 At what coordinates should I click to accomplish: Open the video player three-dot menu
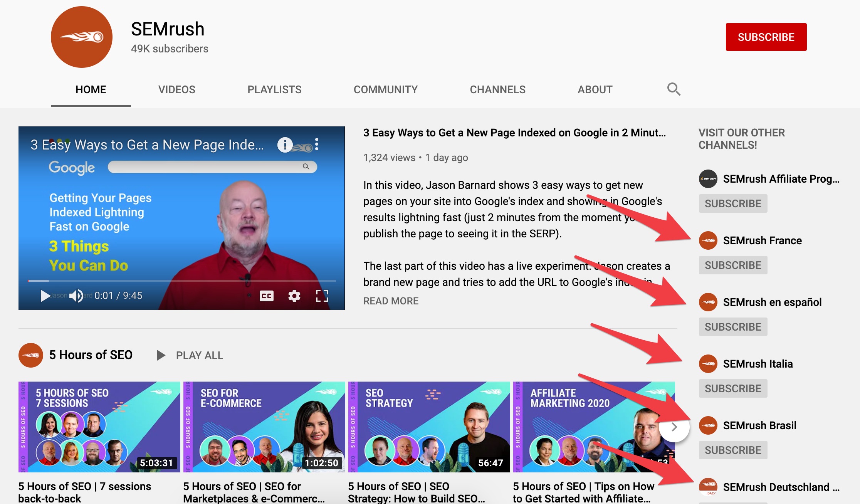pos(317,144)
